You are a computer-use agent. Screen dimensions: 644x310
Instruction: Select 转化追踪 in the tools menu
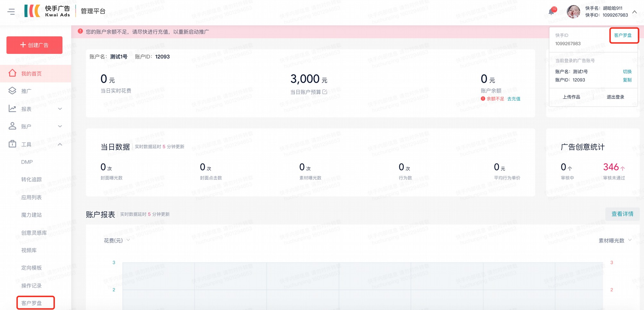(31, 179)
